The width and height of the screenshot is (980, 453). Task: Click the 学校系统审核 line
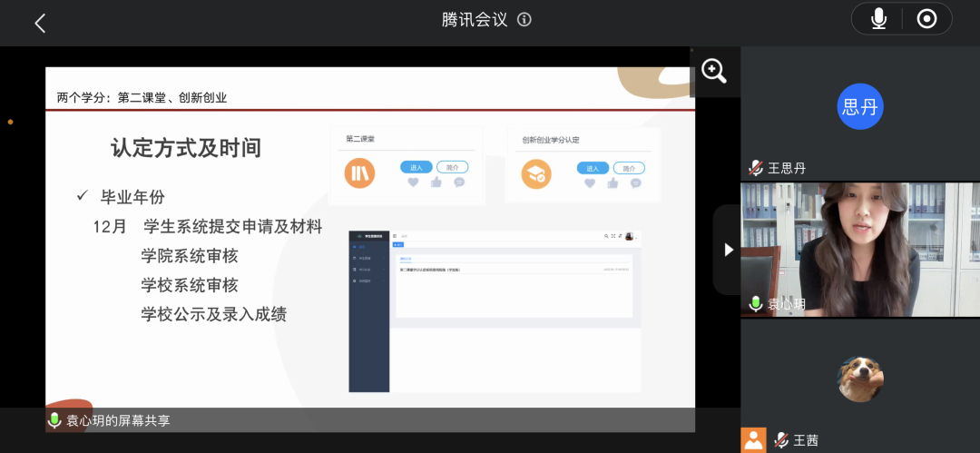[190, 286]
